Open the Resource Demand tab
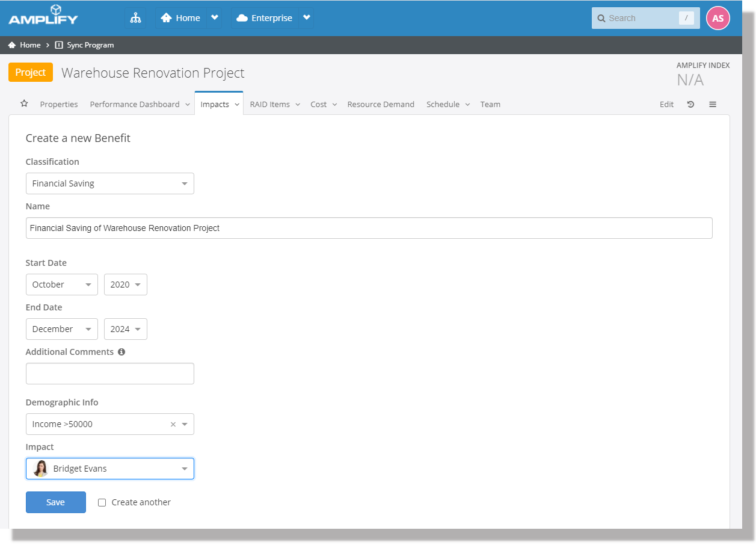 coord(381,104)
